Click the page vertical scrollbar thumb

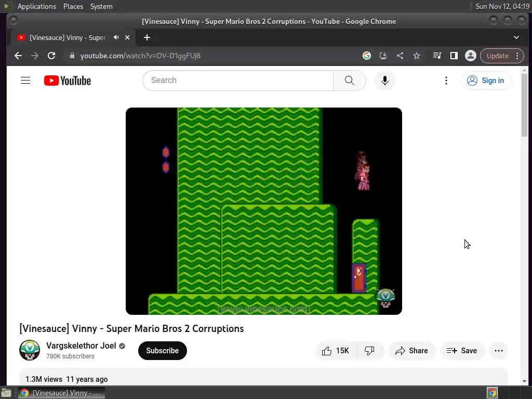point(524,105)
